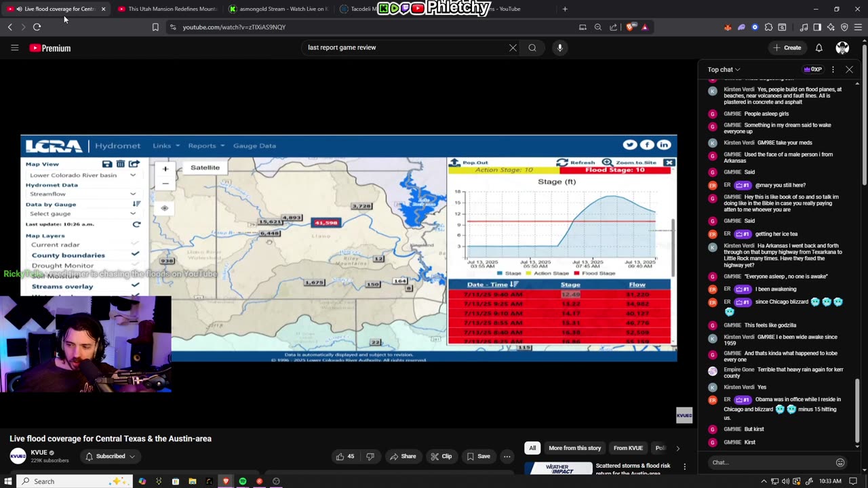This screenshot has height=488, width=868.
Task: Open the Leo AI assistant
Action: [831, 27]
